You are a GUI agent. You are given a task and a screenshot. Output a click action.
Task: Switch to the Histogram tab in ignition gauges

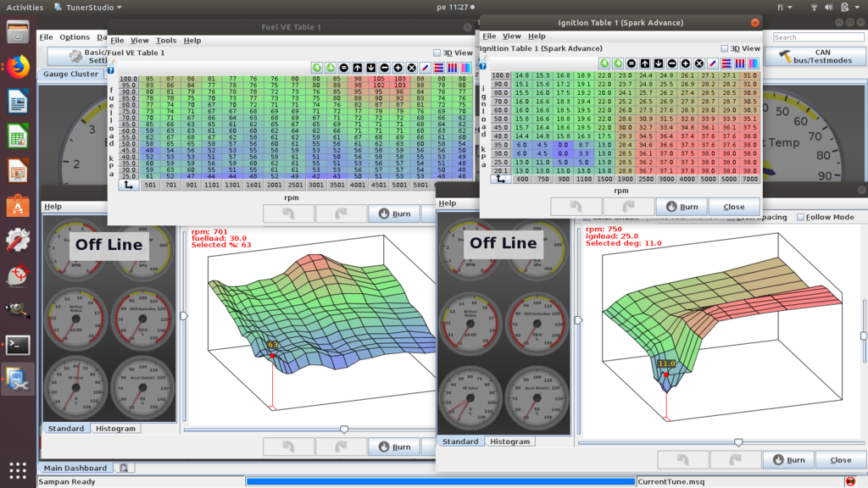510,441
